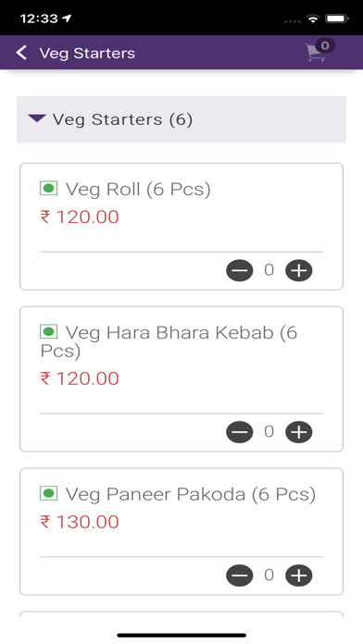Remove one Veg Hara Bhara Kebab

coord(240,432)
